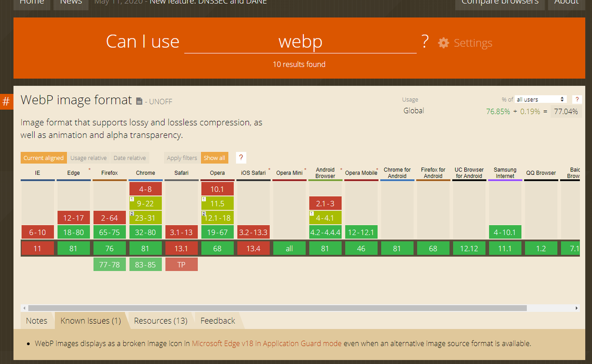Click the question mark beside usage dropdown
The height and width of the screenshot is (364, 592).
pos(577,99)
